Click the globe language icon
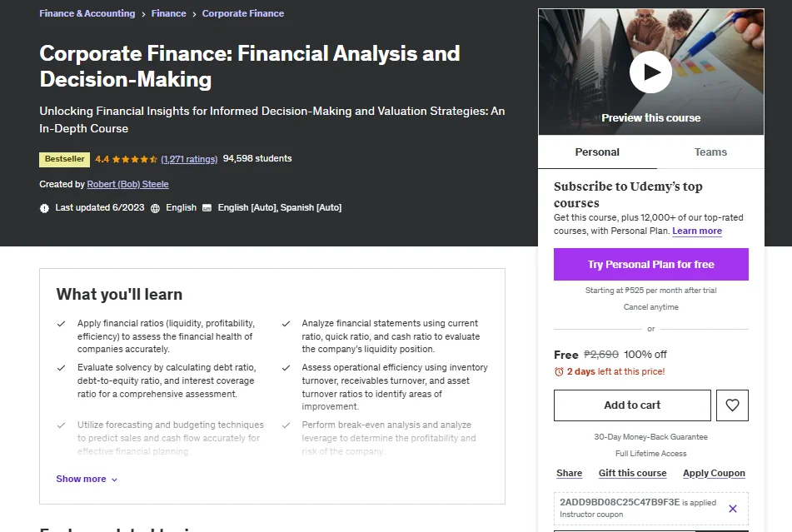The width and height of the screenshot is (792, 532). (x=155, y=208)
